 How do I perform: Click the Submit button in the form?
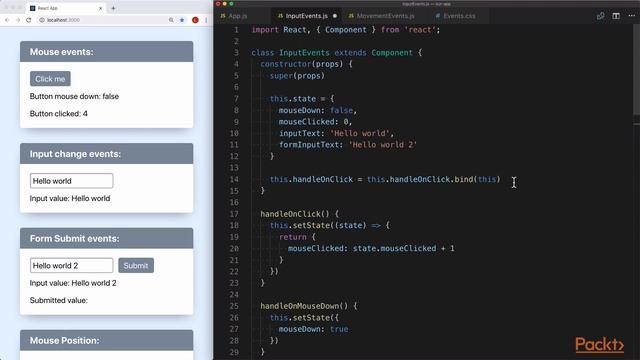click(136, 266)
